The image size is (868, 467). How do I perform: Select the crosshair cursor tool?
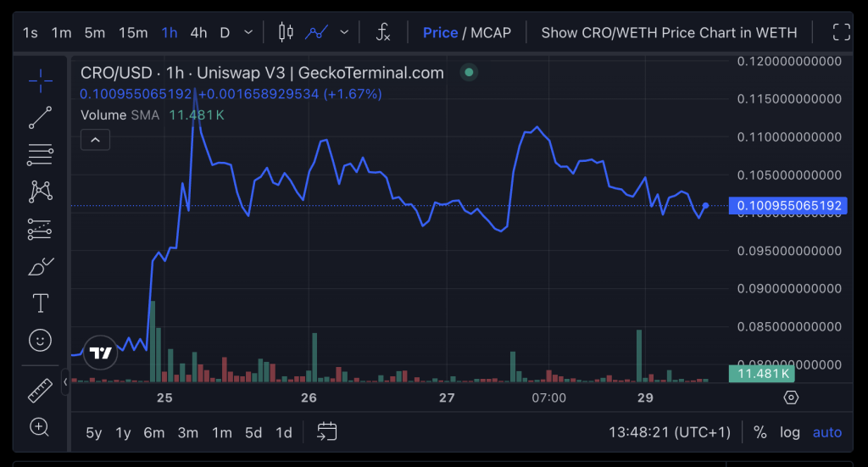click(x=41, y=81)
